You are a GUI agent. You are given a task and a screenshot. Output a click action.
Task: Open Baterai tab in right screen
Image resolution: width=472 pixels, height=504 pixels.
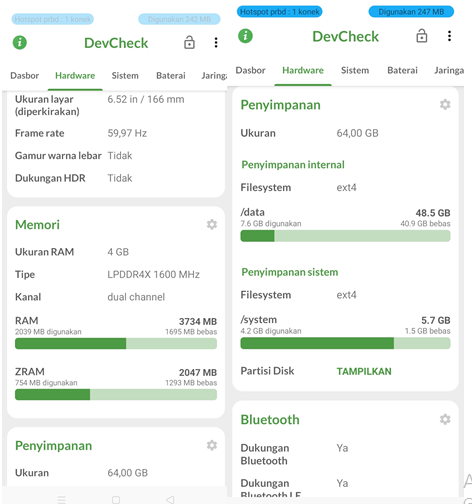pyautogui.click(x=402, y=70)
